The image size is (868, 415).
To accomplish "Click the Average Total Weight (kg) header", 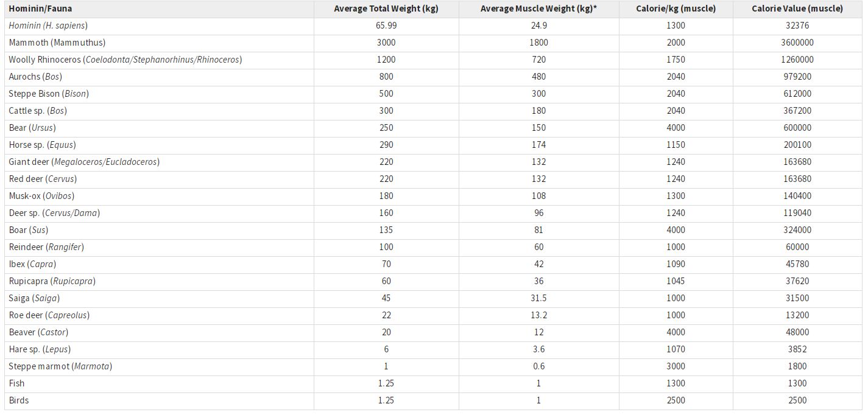I will point(386,9).
